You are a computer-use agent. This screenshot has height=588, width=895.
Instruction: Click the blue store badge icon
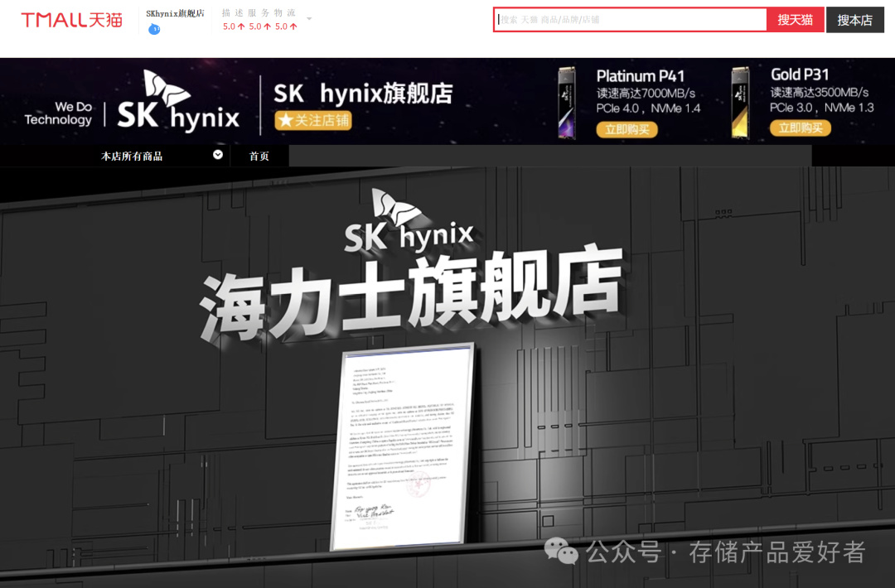click(x=154, y=29)
